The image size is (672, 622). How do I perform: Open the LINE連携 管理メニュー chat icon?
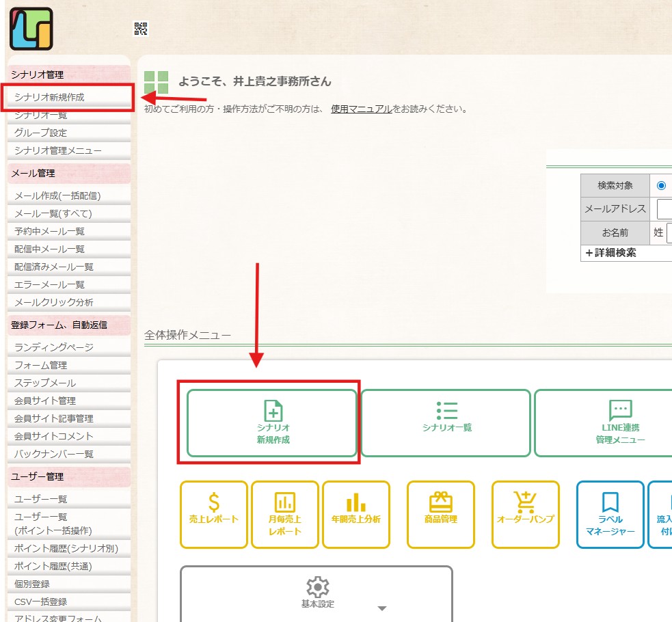click(620, 409)
